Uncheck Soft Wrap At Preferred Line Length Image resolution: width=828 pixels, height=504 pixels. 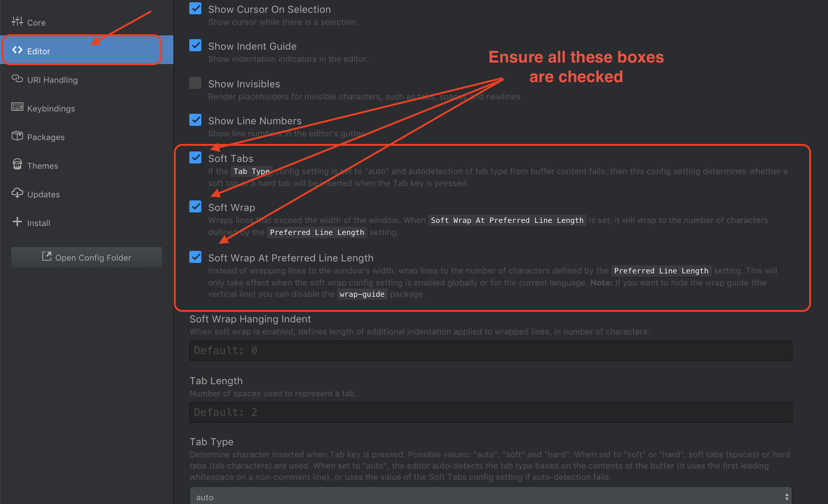195,257
